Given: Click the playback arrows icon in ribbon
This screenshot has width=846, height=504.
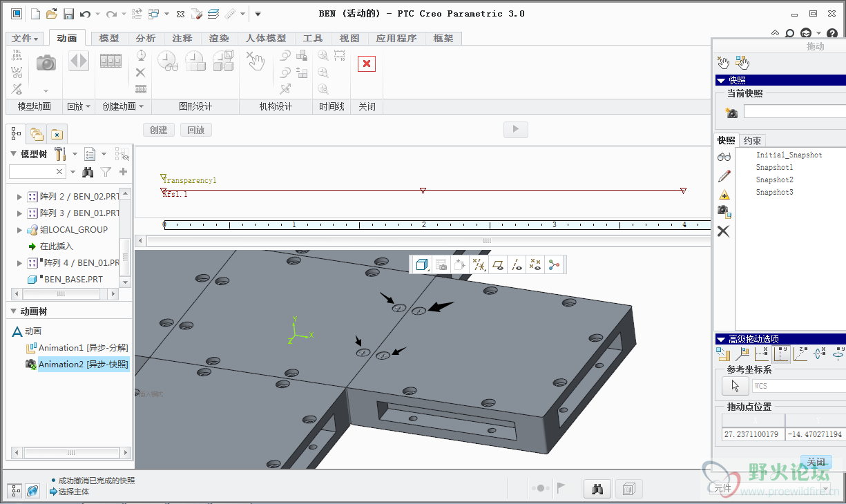Looking at the screenshot, I should point(79,61).
